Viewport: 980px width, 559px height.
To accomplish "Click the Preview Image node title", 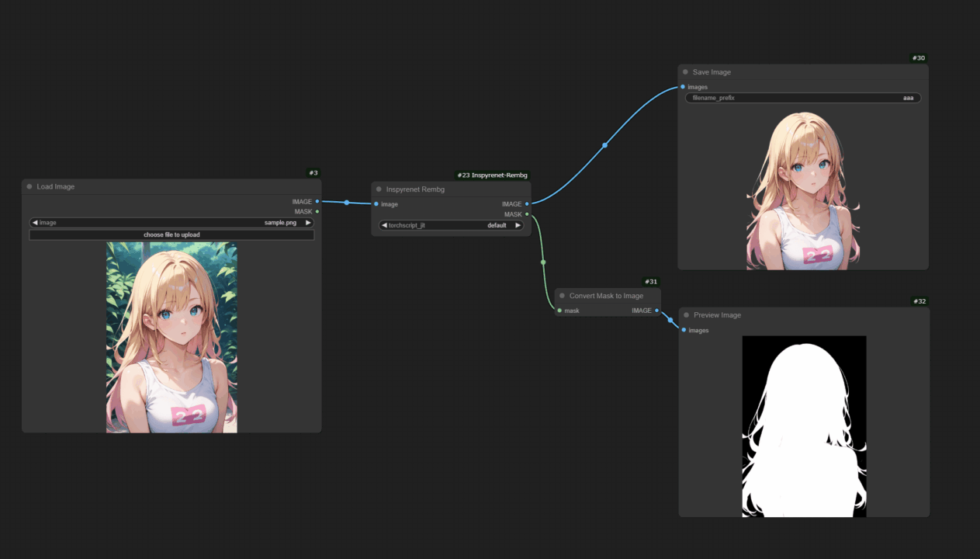I will [x=717, y=315].
